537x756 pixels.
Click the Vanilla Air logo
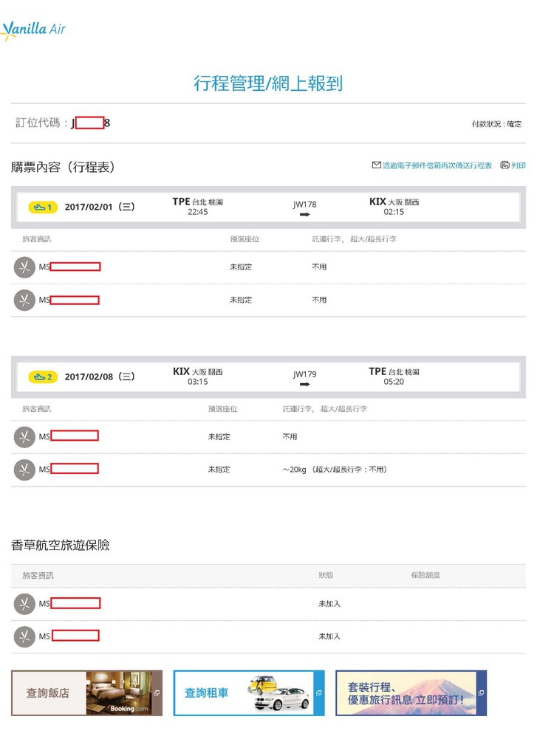34,30
